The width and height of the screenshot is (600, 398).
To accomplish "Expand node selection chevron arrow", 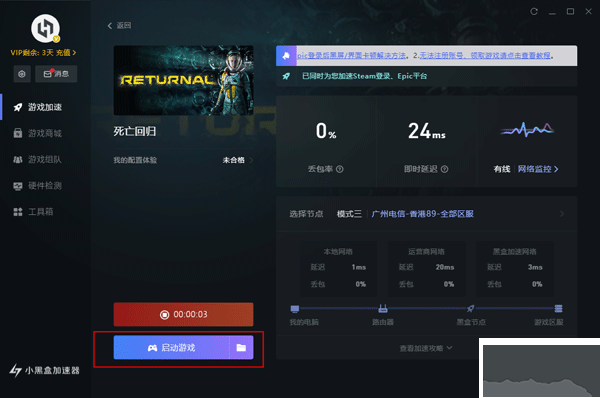I will click(x=562, y=214).
